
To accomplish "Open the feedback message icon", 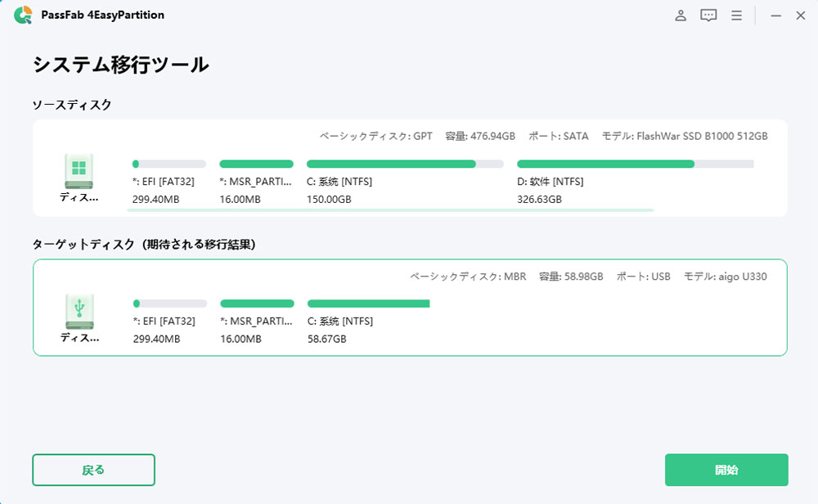I will point(708,15).
